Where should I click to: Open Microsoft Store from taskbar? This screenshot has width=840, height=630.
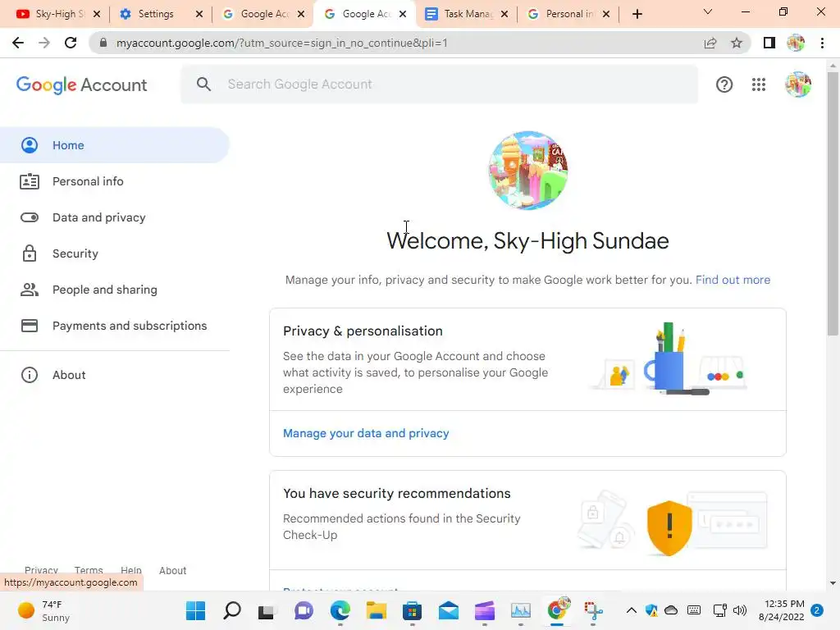click(x=412, y=610)
